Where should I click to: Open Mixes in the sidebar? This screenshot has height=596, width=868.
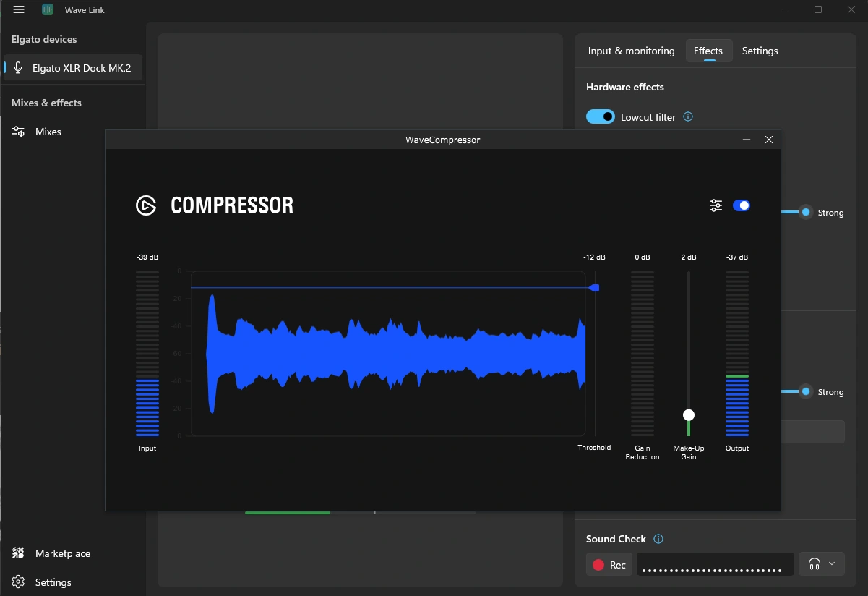click(48, 132)
